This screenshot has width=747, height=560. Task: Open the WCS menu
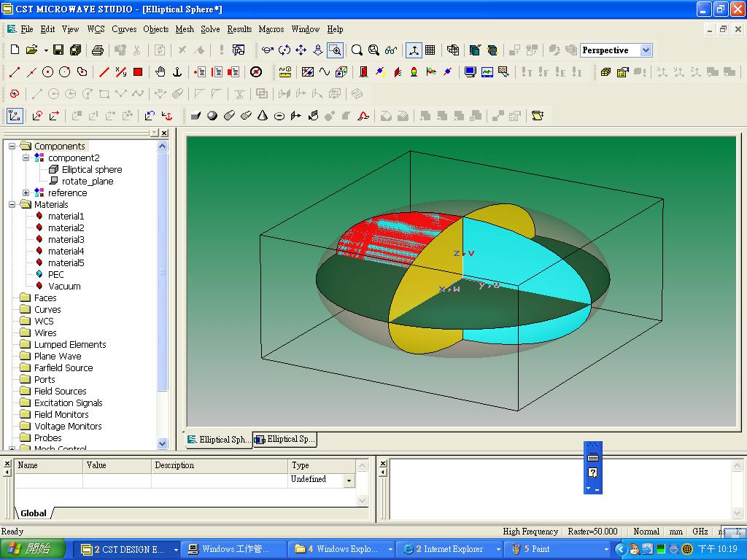coord(96,29)
